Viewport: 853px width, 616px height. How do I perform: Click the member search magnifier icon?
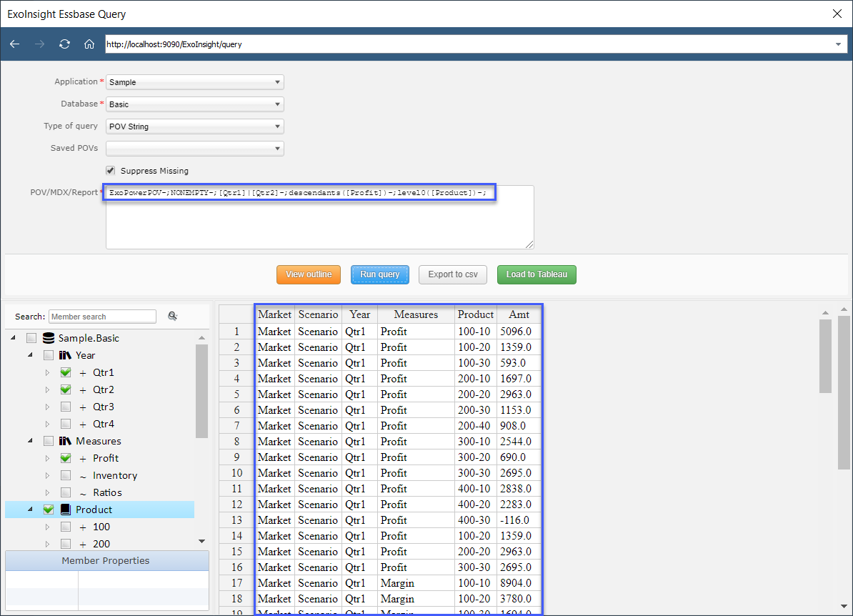click(x=172, y=316)
